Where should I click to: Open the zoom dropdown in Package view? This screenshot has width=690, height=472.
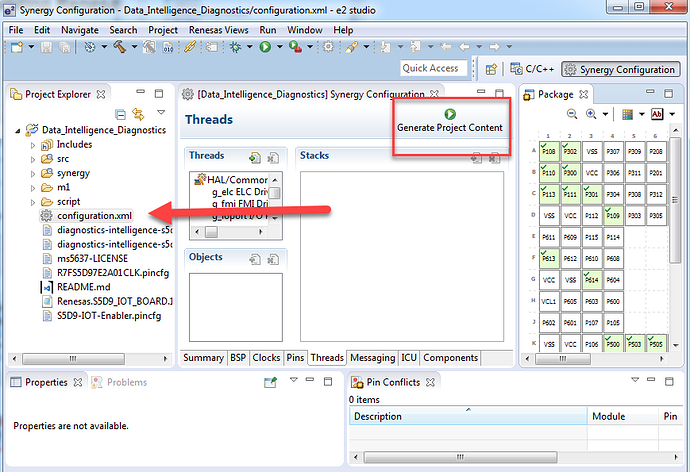tap(606, 114)
